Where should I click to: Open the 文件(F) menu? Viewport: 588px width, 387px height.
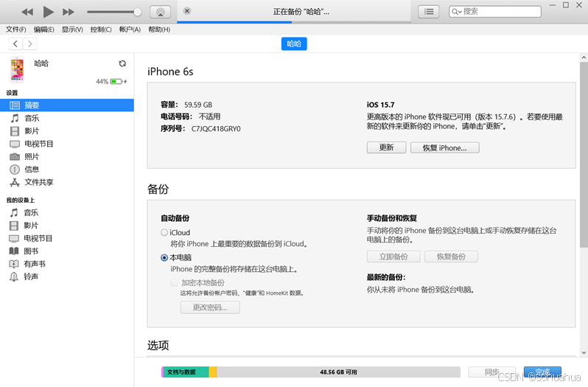tap(15, 29)
